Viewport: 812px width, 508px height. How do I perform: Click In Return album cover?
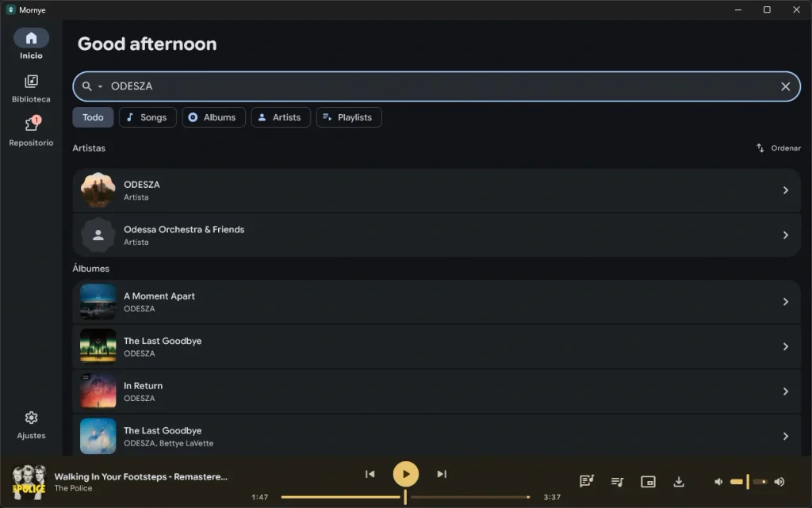98,392
